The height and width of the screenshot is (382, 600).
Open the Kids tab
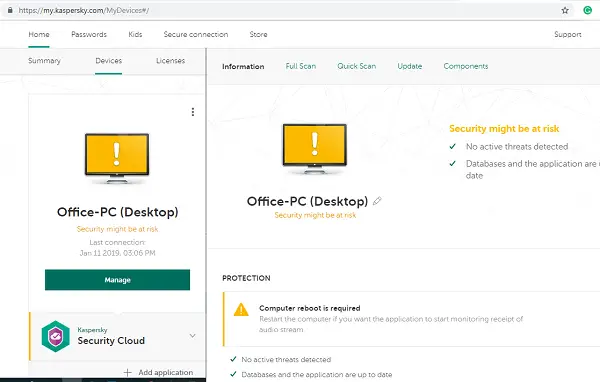(135, 34)
